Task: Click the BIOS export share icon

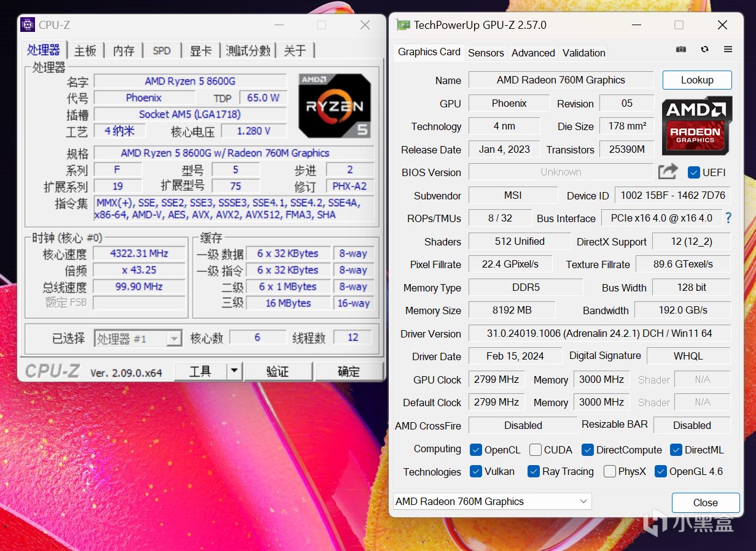Action: [668, 172]
